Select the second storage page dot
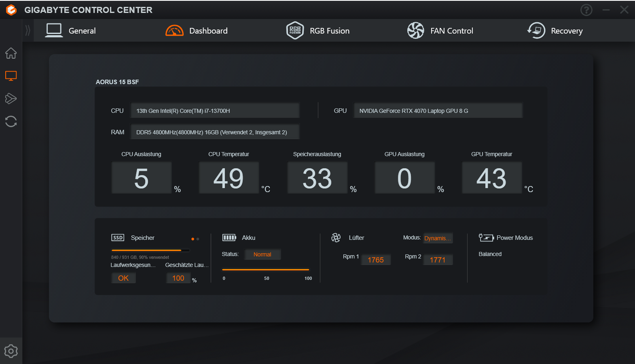Image resolution: width=635 pixels, height=364 pixels. tap(198, 239)
